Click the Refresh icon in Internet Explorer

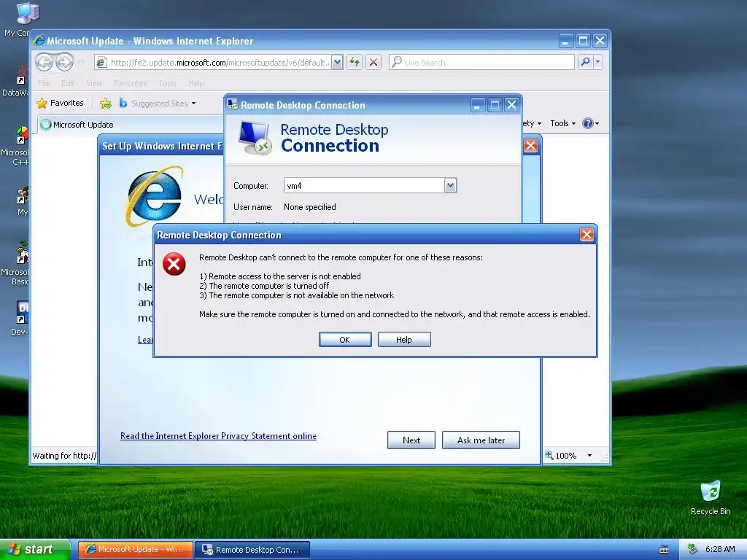355,63
